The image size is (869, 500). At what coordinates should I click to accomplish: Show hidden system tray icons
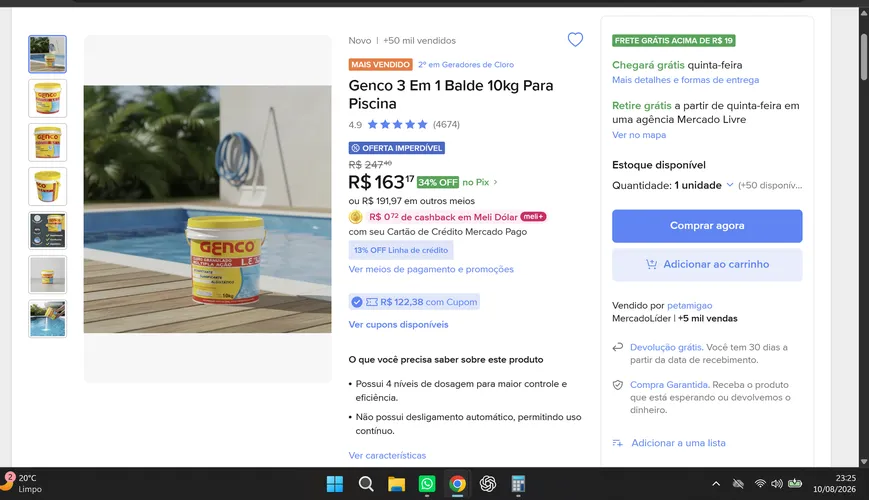tap(716, 484)
